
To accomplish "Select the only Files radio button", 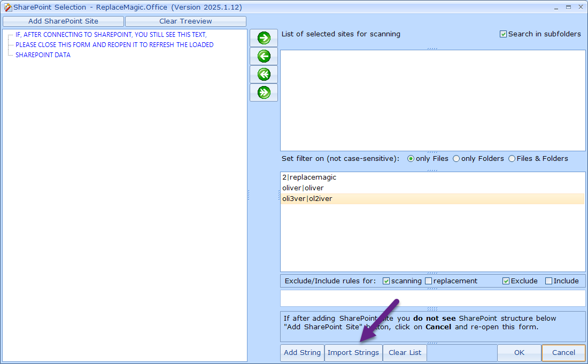I will click(411, 159).
